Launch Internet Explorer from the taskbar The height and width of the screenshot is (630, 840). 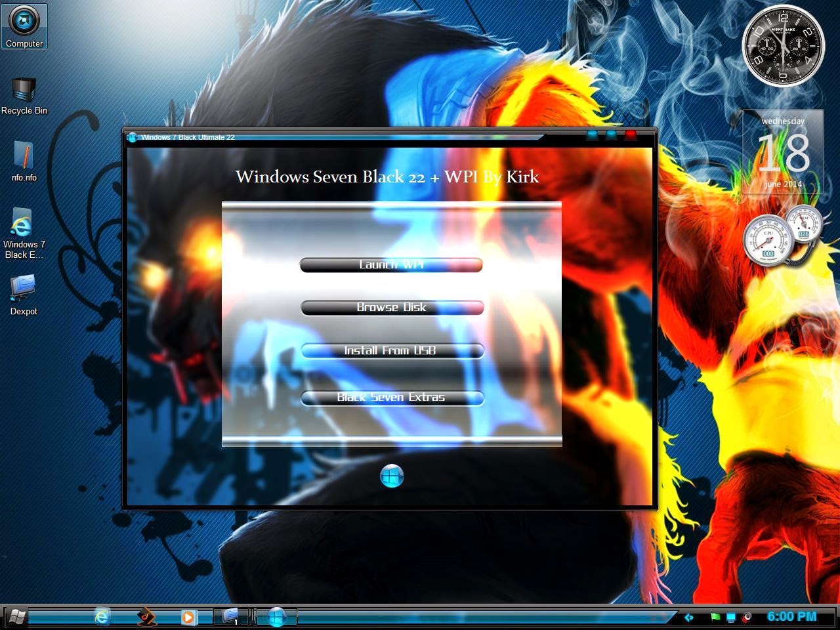pyautogui.click(x=102, y=617)
